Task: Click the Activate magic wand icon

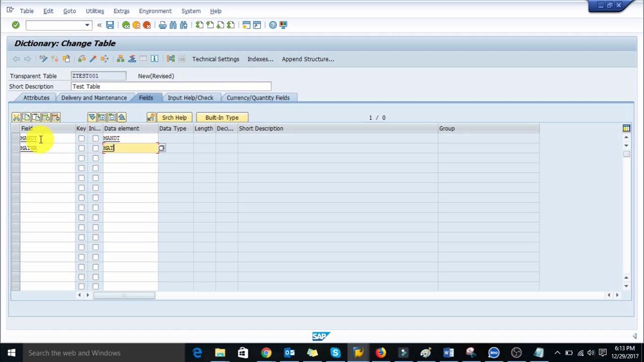Action: 93,59
